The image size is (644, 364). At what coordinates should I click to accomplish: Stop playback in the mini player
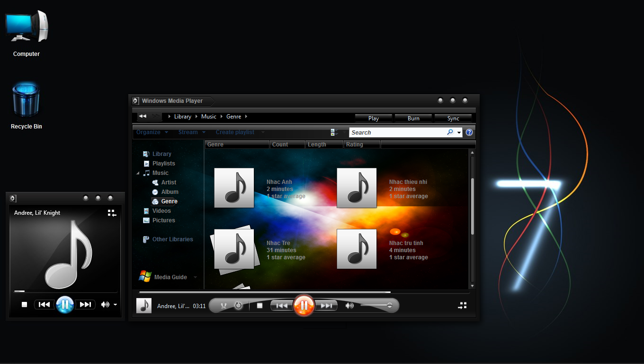pos(25,305)
